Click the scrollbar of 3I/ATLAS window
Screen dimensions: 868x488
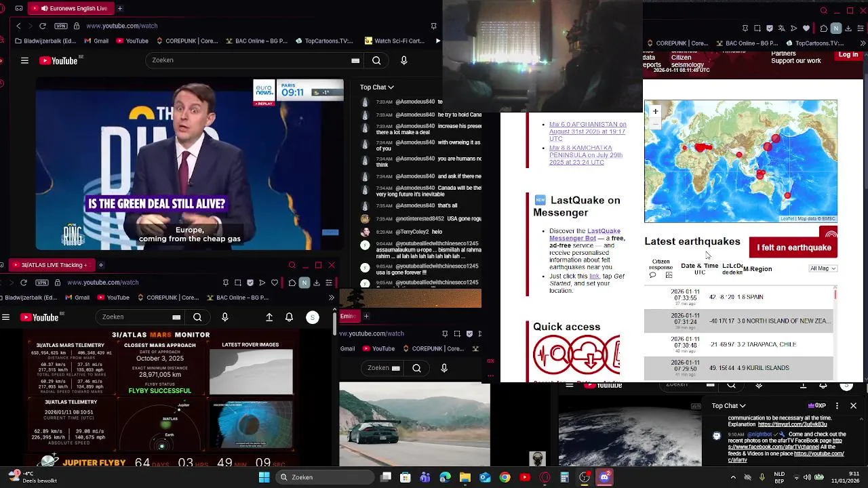[335, 325]
